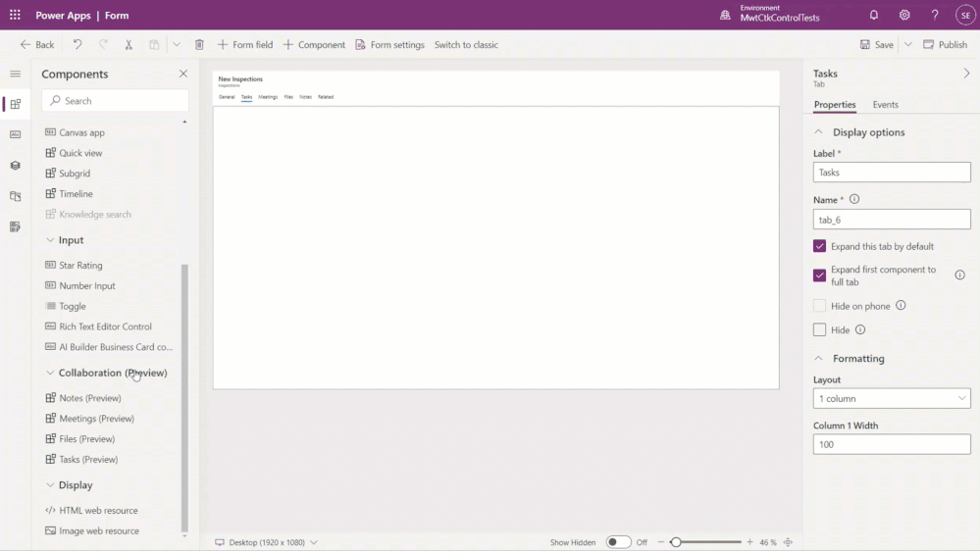Select the Meetings tab on the form

point(268,97)
